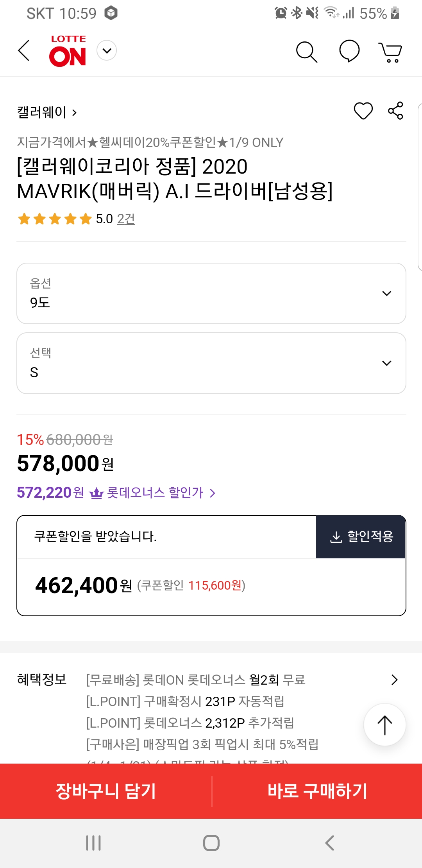422x868 pixels.
Task: Tap 바로 구매하기 button
Action: 317,791
